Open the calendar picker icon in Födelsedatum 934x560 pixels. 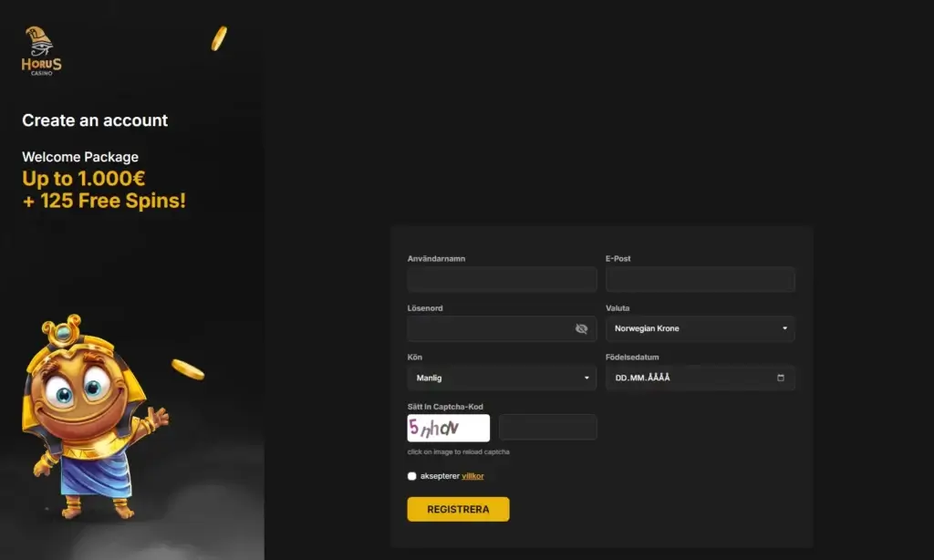(x=781, y=378)
